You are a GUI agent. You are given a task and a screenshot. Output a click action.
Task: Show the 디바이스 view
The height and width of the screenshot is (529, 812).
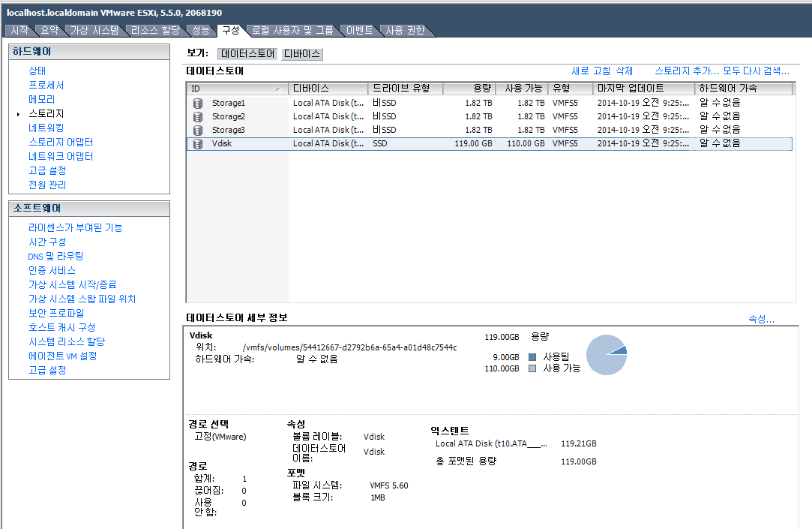coord(302,54)
